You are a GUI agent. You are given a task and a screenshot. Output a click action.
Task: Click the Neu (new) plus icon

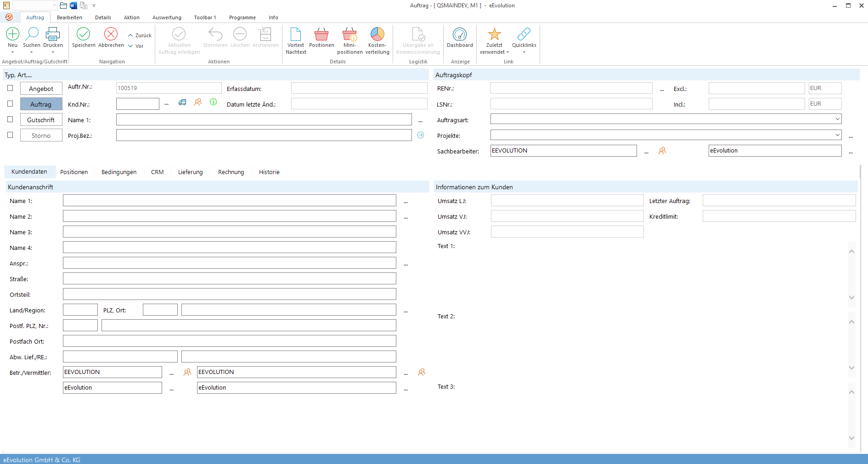tap(12, 34)
